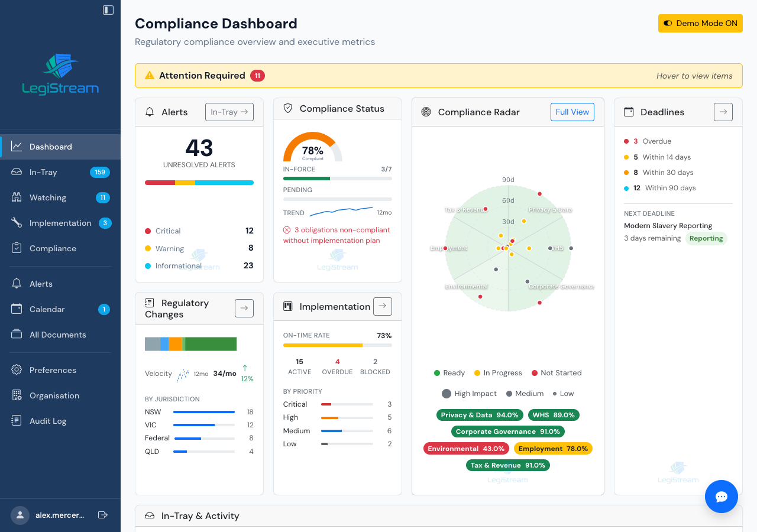Click the All Documents icon in the sidebar
The height and width of the screenshot is (532, 757).
coord(16,335)
